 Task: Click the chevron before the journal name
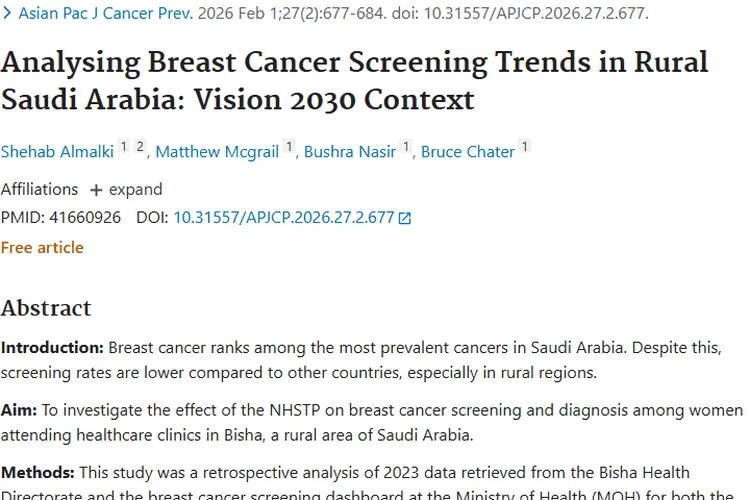click(x=7, y=14)
